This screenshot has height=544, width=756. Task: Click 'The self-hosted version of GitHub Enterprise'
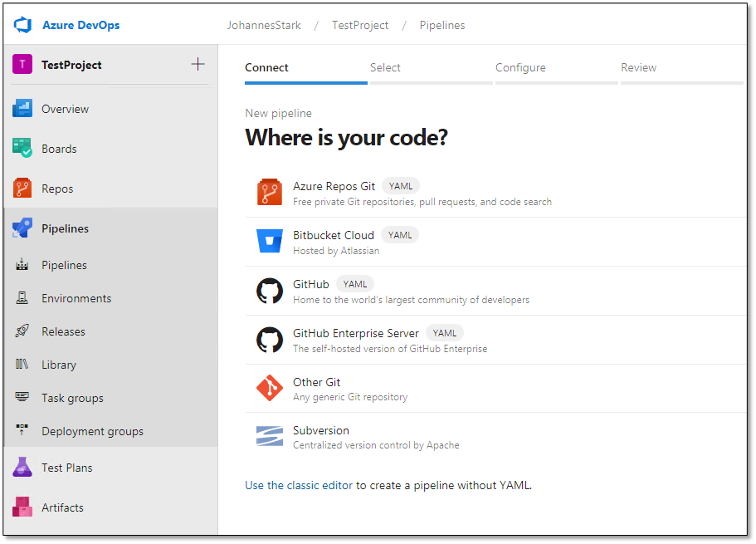pos(390,349)
